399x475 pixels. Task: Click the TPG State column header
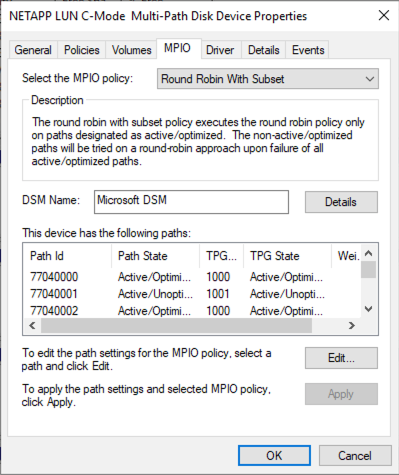[x=288, y=256]
